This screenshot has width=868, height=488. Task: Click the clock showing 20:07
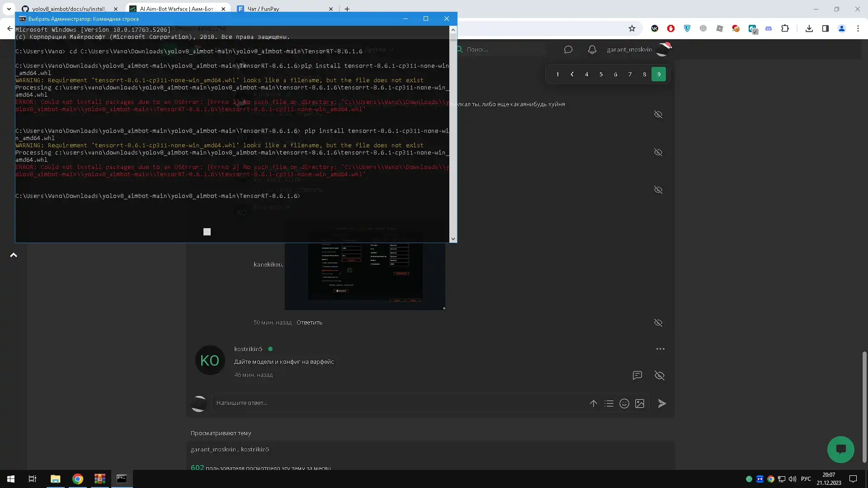tap(829, 475)
